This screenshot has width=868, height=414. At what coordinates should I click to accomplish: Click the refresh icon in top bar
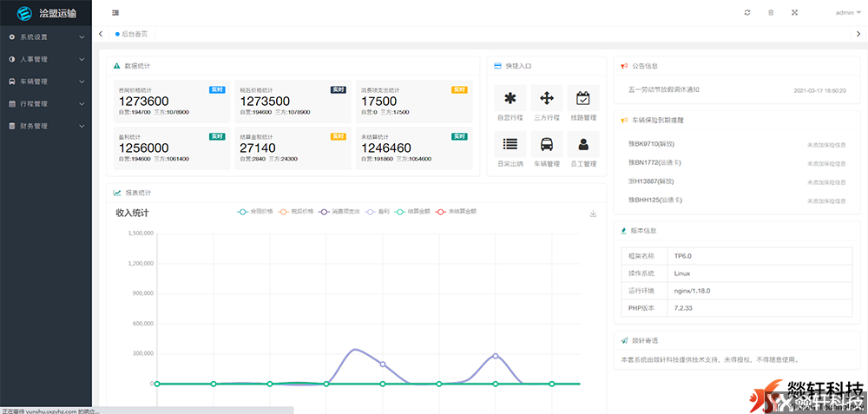click(x=747, y=12)
